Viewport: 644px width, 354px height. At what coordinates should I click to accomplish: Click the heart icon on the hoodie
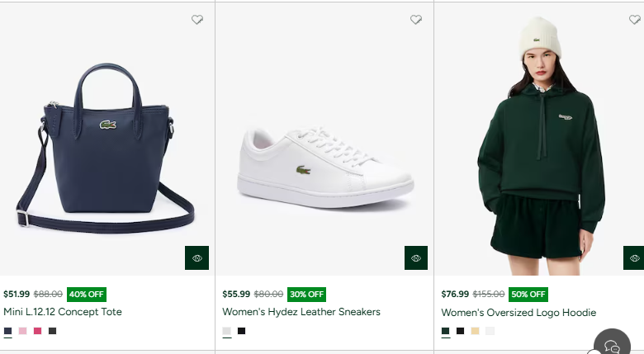click(x=634, y=20)
